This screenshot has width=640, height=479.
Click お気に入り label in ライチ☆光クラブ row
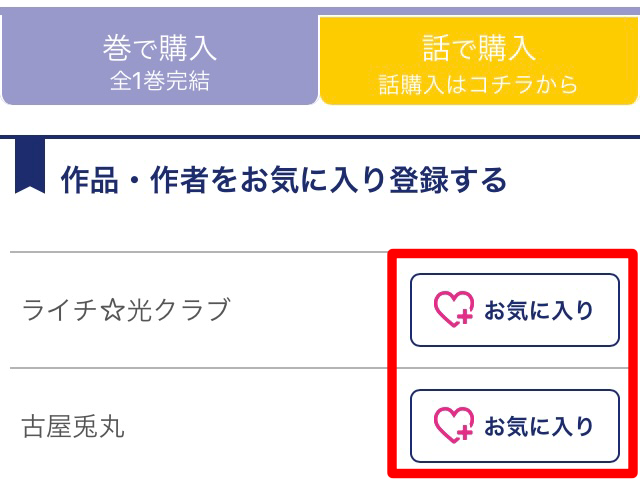click(x=538, y=310)
